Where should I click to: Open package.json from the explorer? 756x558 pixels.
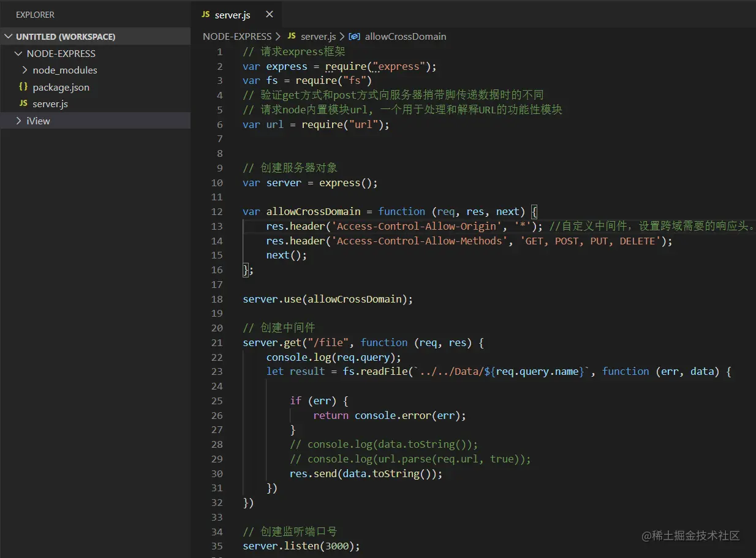click(61, 87)
